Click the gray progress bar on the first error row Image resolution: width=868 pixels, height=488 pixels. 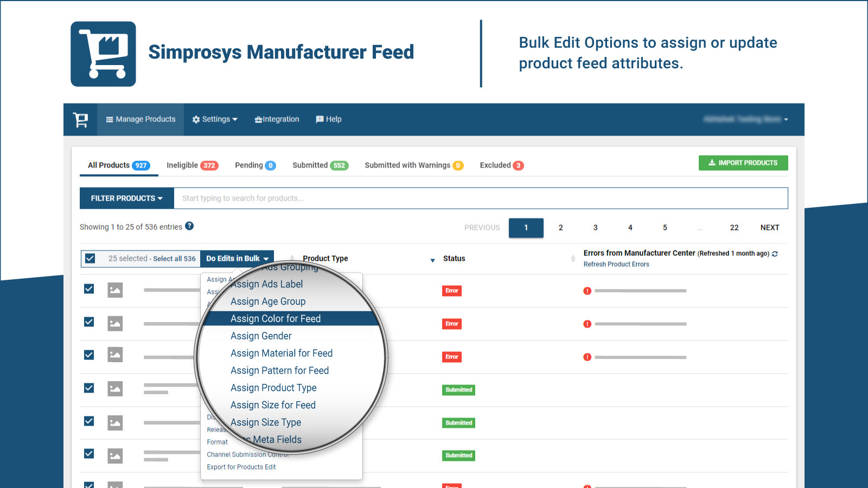coord(640,291)
